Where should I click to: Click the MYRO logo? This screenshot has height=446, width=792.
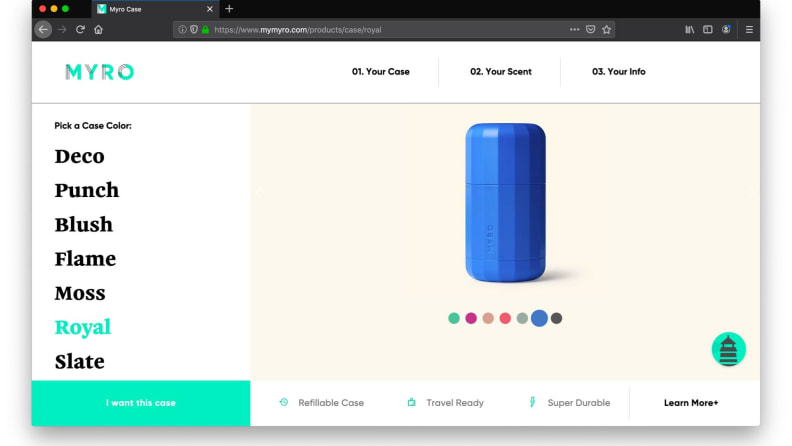click(100, 72)
